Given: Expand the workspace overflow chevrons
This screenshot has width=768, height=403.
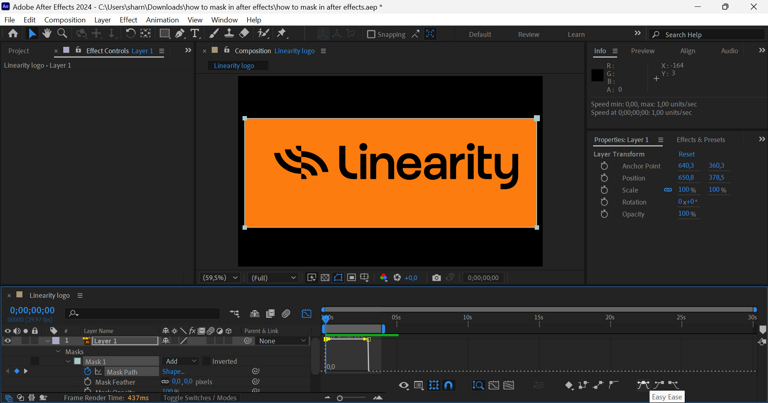Looking at the screenshot, I should (637, 33).
